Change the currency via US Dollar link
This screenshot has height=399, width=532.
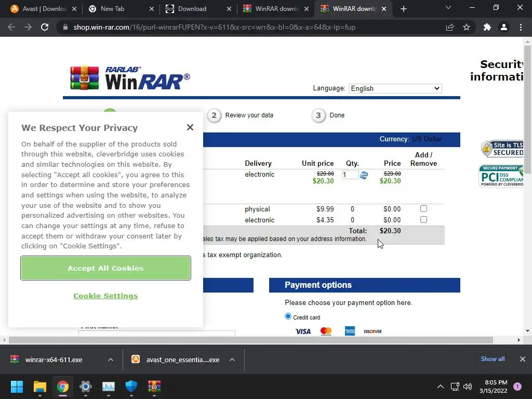427,139
